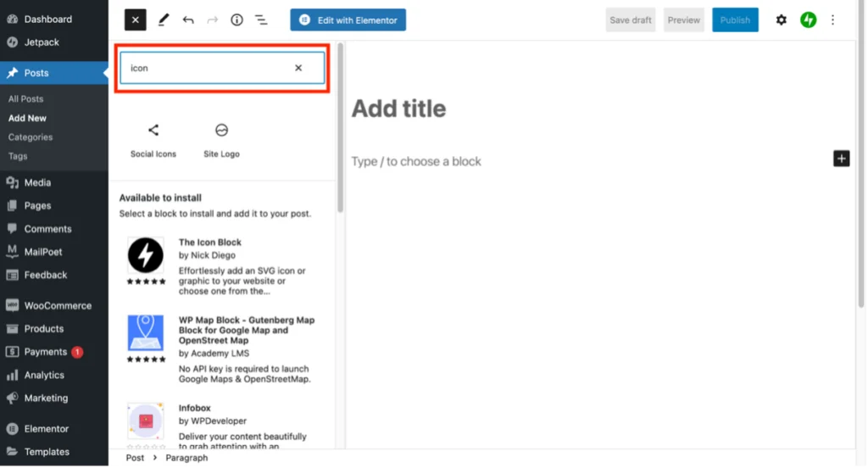868x468 pixels.
Task: Open Payments menu
Action: click(54, 352)
